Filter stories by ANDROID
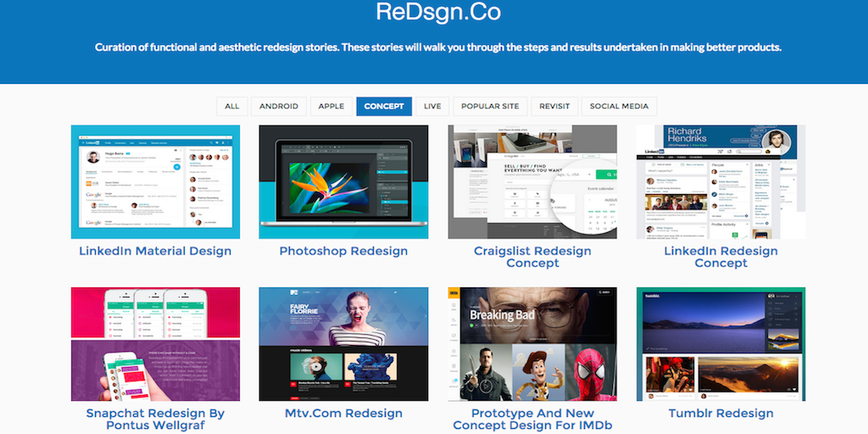The height and width of the screenshot is (434, 868). pyautogui.click(x=278, y=106)
